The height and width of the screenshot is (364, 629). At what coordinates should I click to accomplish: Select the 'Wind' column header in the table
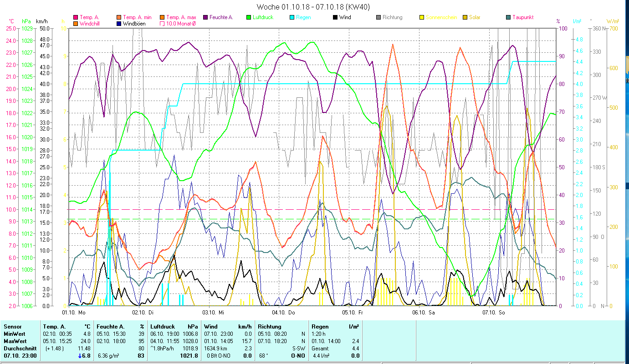pos(211,327)
